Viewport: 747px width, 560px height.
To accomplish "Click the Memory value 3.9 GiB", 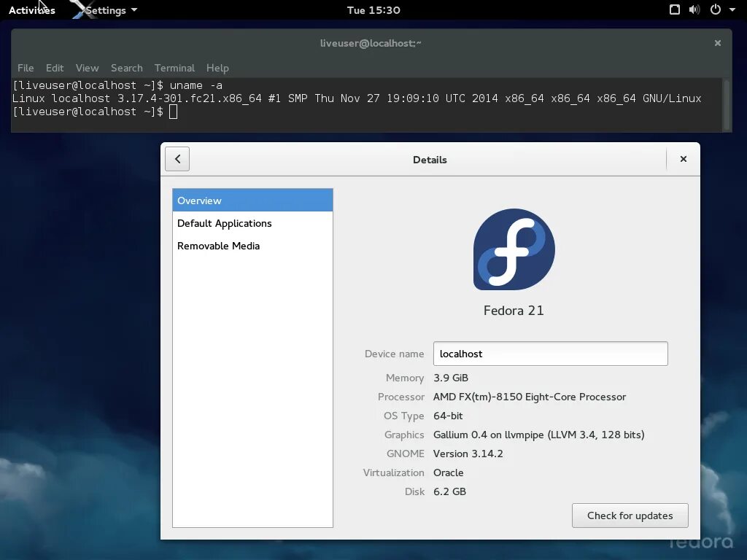I will tap(451, 378).
